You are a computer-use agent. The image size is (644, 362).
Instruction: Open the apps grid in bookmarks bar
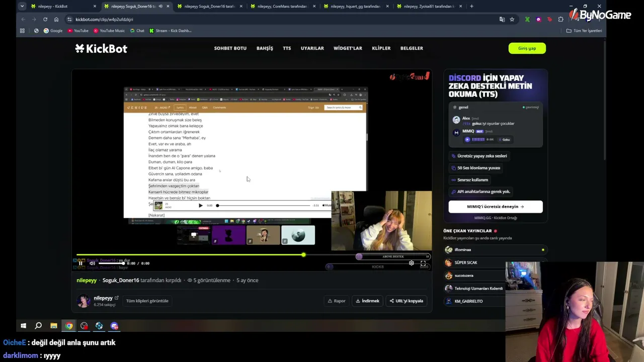pyautogui.click(x=22, y=31)
